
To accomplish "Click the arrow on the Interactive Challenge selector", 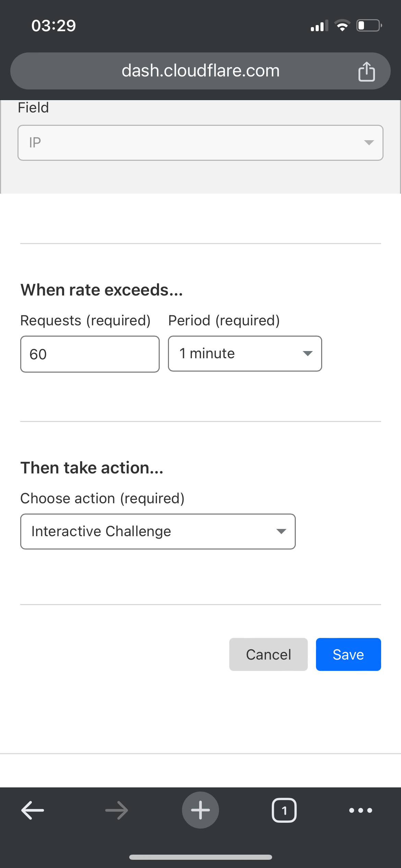I will 281,531.
